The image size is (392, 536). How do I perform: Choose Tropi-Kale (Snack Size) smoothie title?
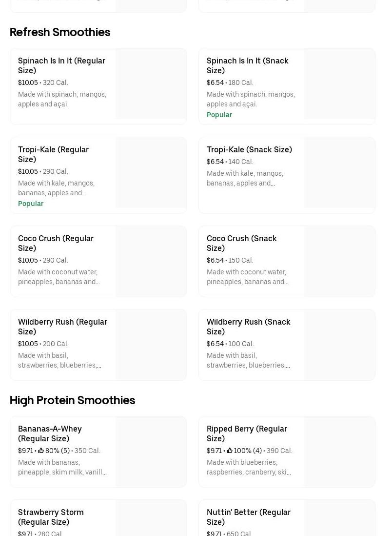tap(249, 149)
